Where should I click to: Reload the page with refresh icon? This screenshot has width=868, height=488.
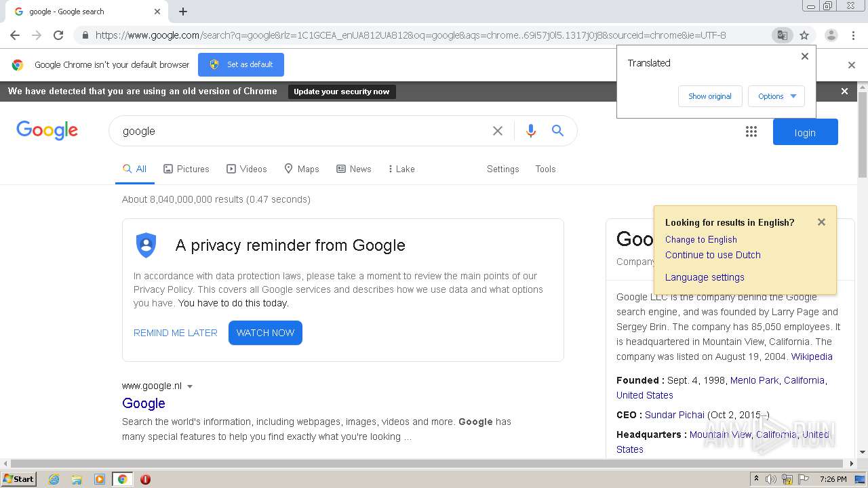[x=58, y=35]
